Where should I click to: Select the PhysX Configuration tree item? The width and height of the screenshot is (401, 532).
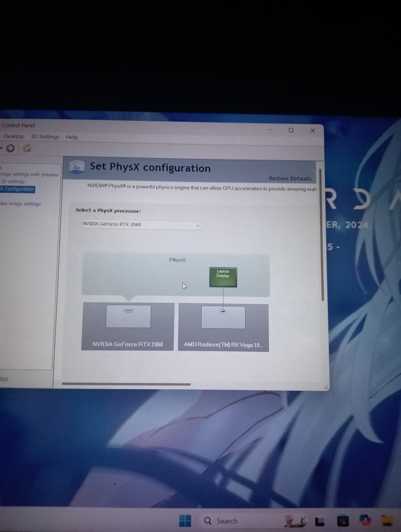coord(17,189)
